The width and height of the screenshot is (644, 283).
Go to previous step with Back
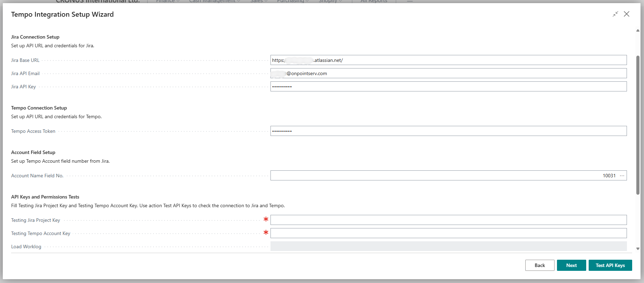click(x=540, y=265)
